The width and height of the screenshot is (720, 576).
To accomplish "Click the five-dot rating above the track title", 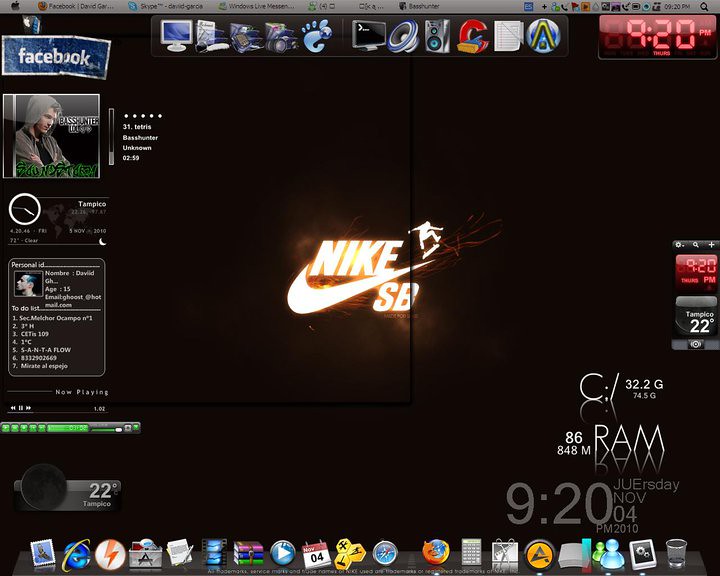I will [x=143, y=116].
